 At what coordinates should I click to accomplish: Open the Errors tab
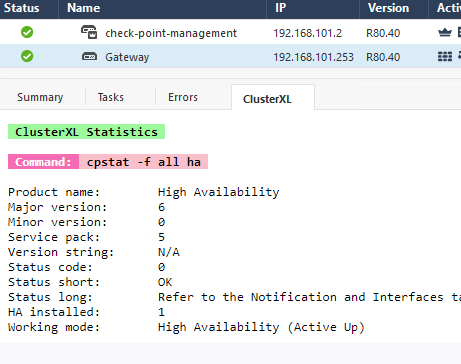tap(183, 97)
